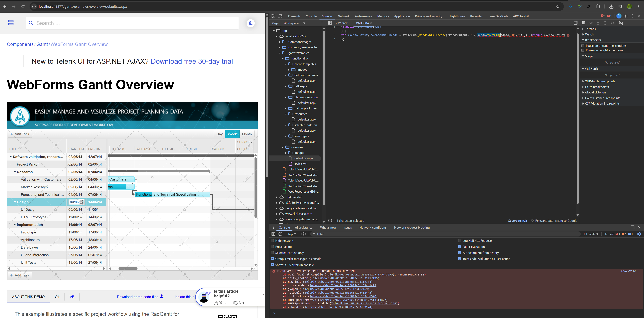Click the clear console icon

click(281, 234)
